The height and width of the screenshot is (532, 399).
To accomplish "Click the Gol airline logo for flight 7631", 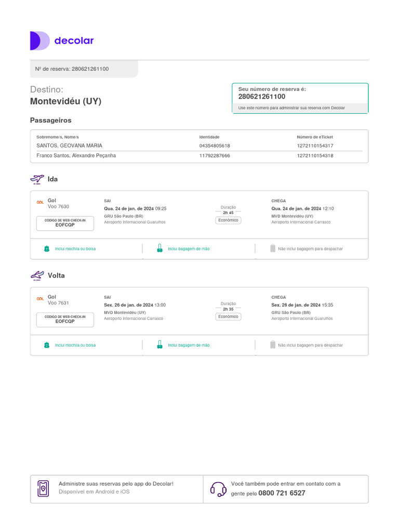I will pos(41,299).
